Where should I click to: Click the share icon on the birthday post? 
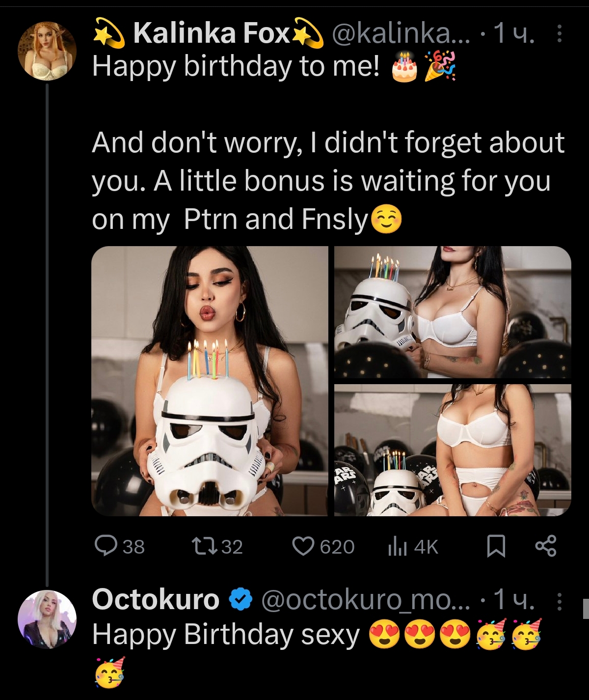(545, 546)
